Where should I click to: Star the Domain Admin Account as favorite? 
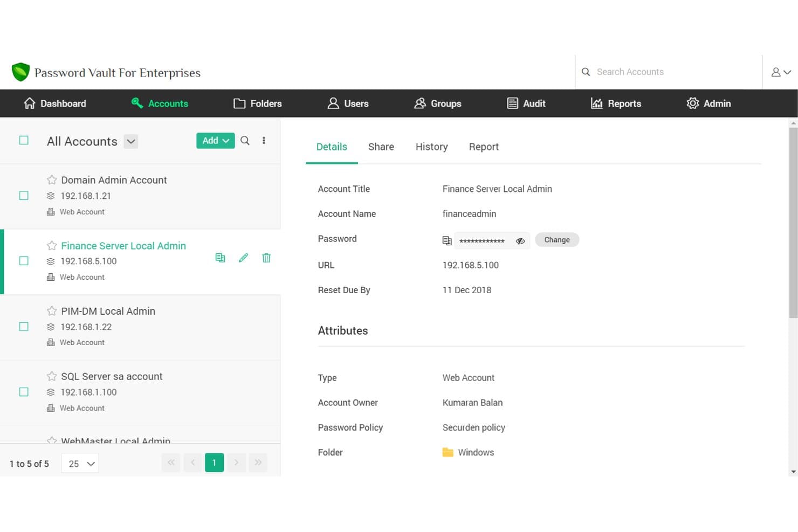(52, 179)
